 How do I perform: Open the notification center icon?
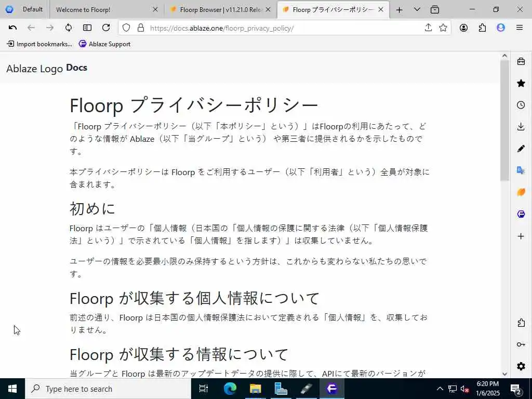click(x=516, y=389)
